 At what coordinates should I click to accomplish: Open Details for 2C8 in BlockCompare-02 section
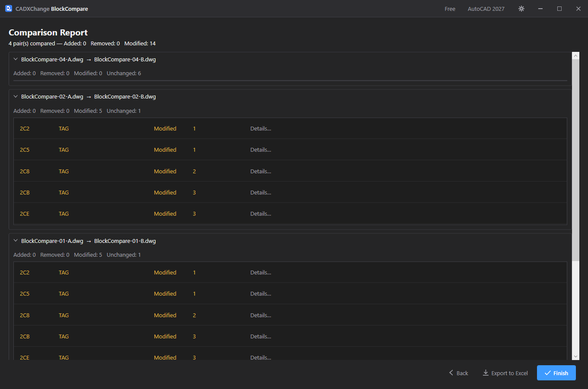click(x=261, y=171)
